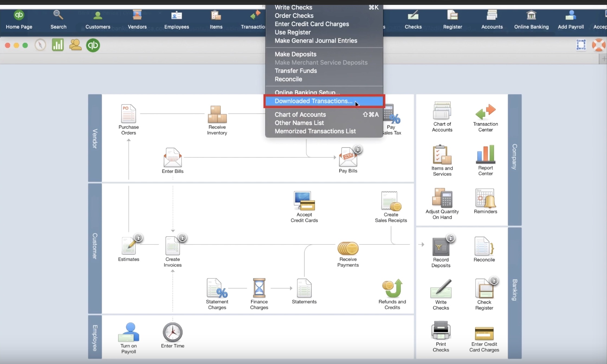Open Print Checks printer icon

click(x=441, y=330)
